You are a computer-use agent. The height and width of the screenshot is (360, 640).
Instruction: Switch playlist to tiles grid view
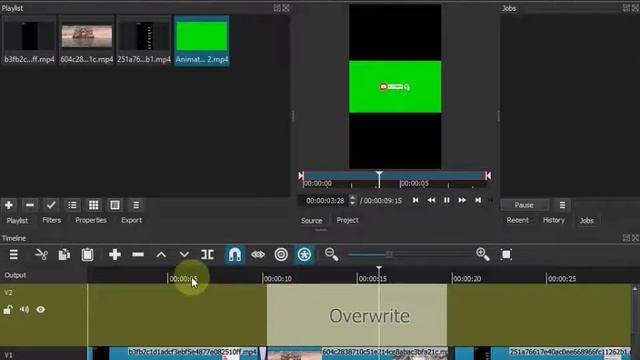pos(93,205)
